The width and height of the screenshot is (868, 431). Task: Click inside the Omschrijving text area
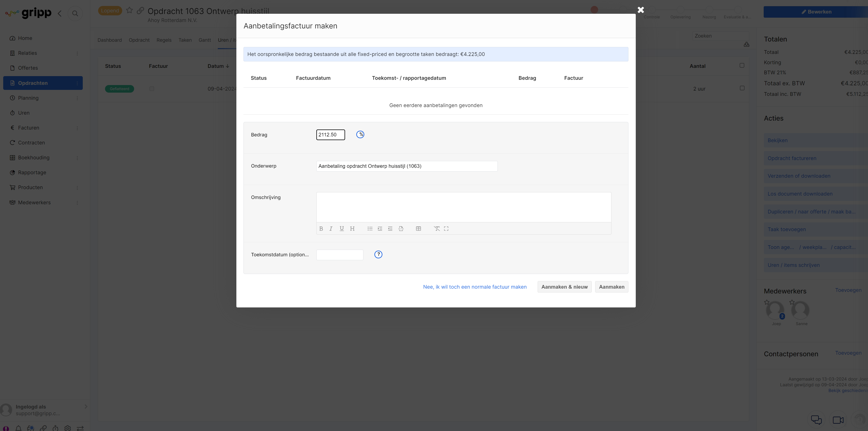(463, 207)
